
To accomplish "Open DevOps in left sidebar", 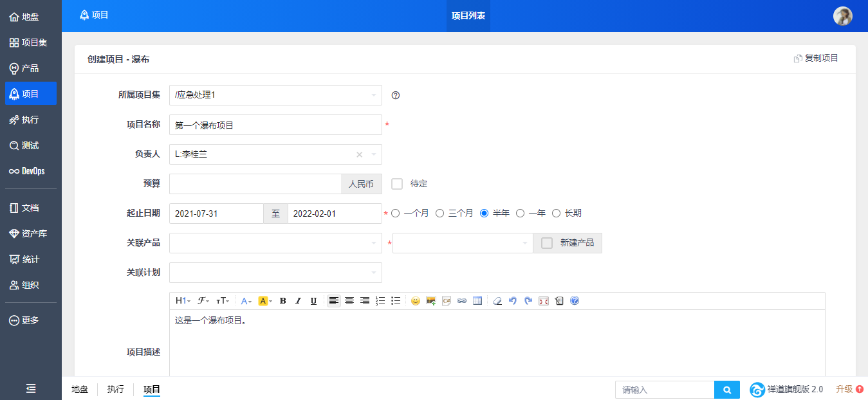I will click(31, 171).
